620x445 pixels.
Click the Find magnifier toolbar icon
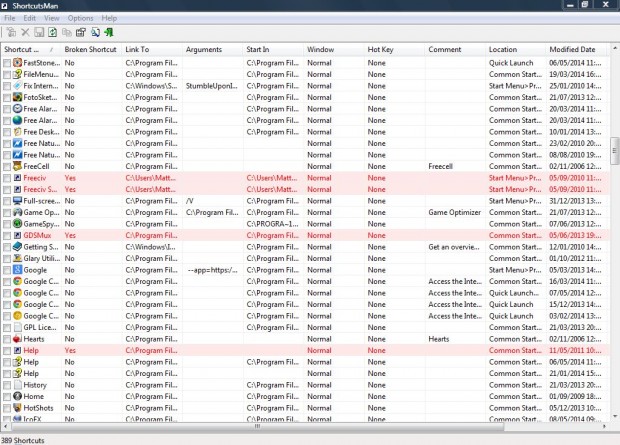[95, 32]
